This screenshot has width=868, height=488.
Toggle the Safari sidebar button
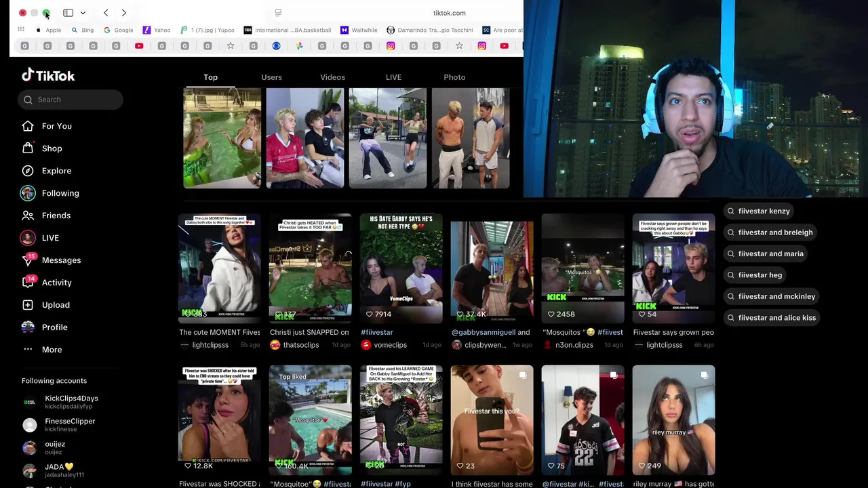(x=68, y=13)
